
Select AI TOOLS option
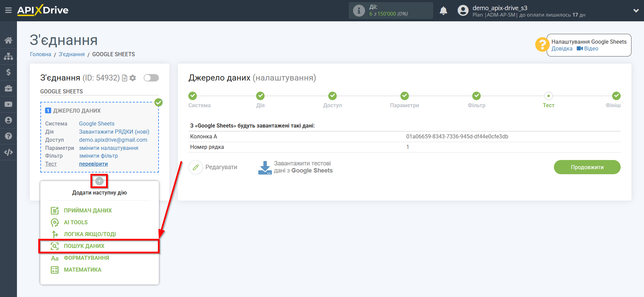pos(76,222)
